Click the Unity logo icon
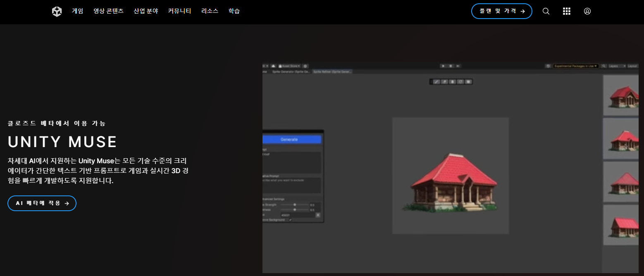This screenshot has width=644, height=276. click(57, 11)
